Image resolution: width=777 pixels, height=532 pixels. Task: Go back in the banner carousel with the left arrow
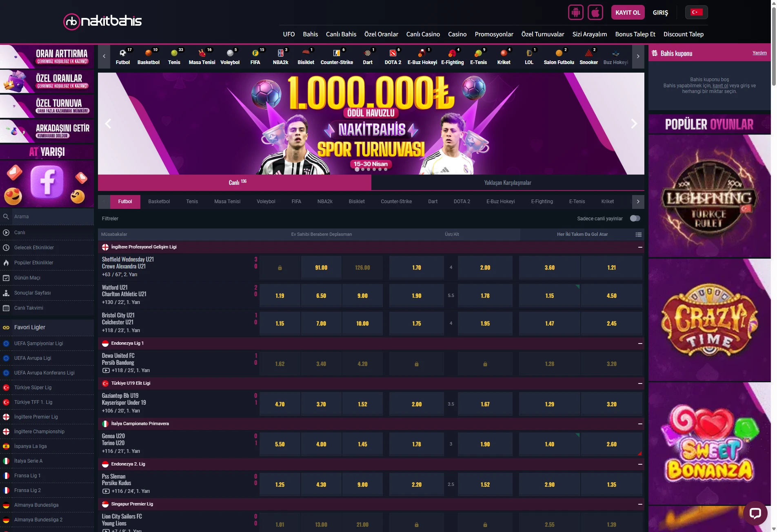tap(108, 124)
